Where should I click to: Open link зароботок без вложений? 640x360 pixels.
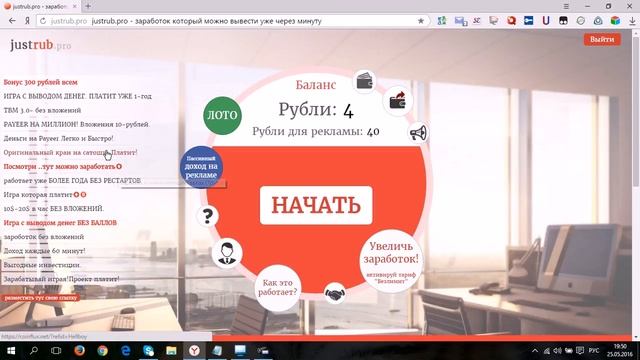44,237
